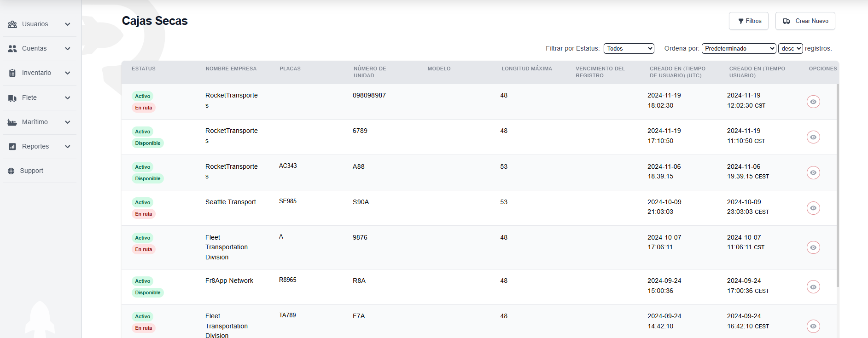Click the eye icon for Seattle Transport row
868x338 pixels.
(813, 208)
